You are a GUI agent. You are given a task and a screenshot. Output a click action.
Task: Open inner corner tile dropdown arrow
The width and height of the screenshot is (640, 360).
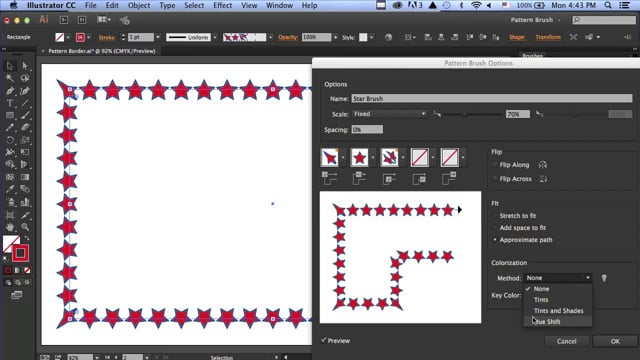click(403, 158)
